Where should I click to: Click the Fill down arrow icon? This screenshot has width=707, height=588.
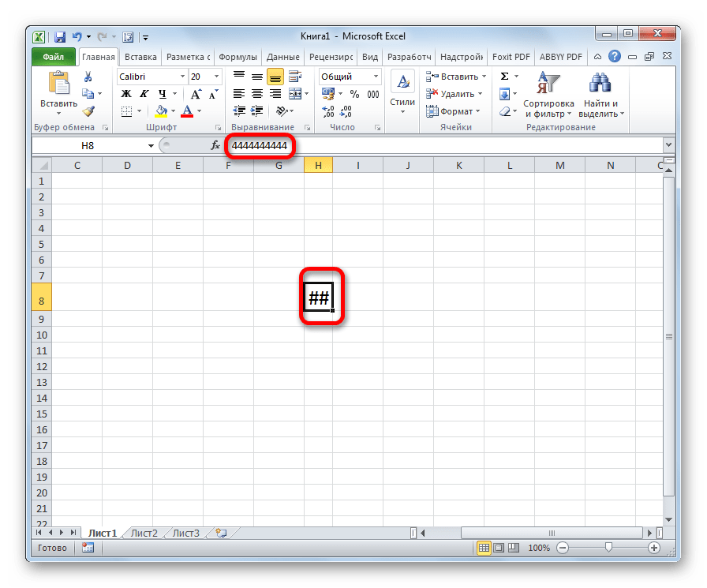[x=504, y=94]
